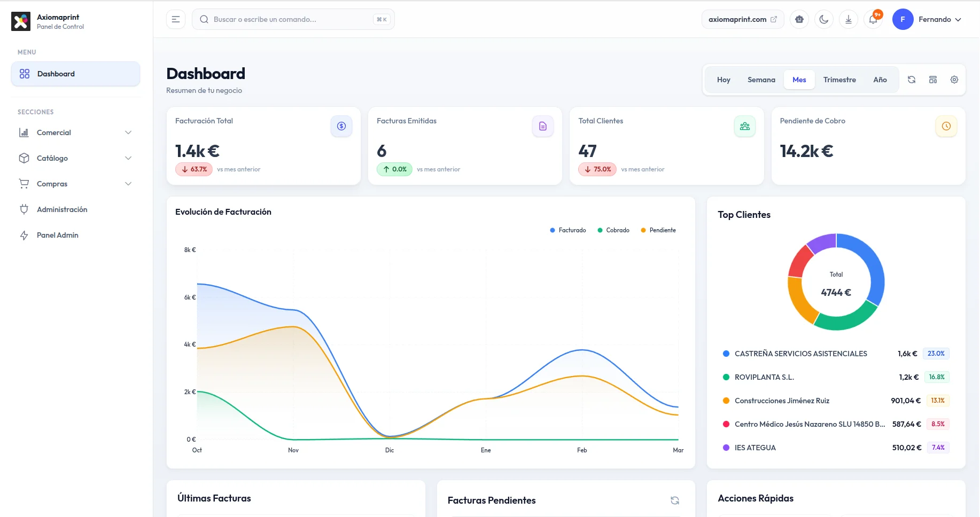Switch to the Trimestre period tab
This screenshot has height=517, width=980.
coord(839,79)
